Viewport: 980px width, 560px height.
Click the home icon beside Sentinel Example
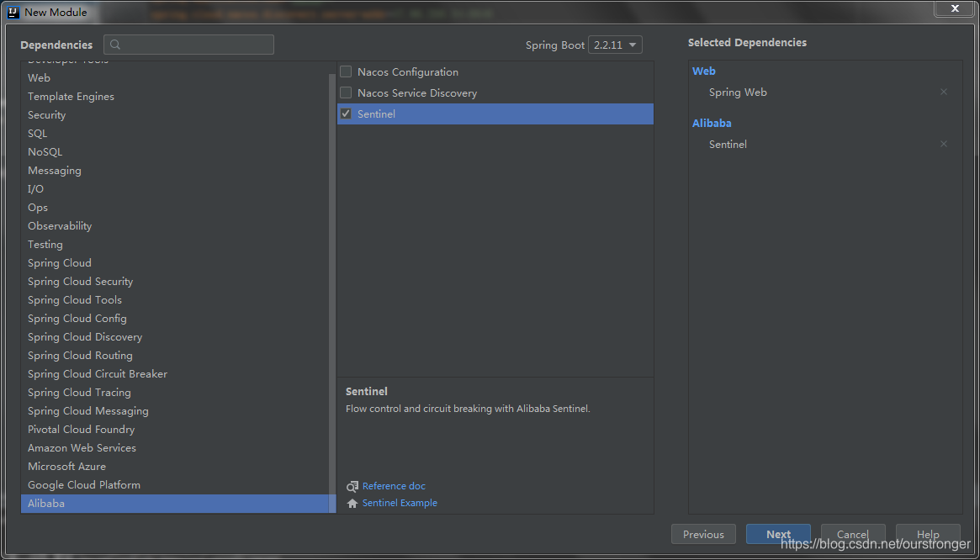[x=352, y=503]
